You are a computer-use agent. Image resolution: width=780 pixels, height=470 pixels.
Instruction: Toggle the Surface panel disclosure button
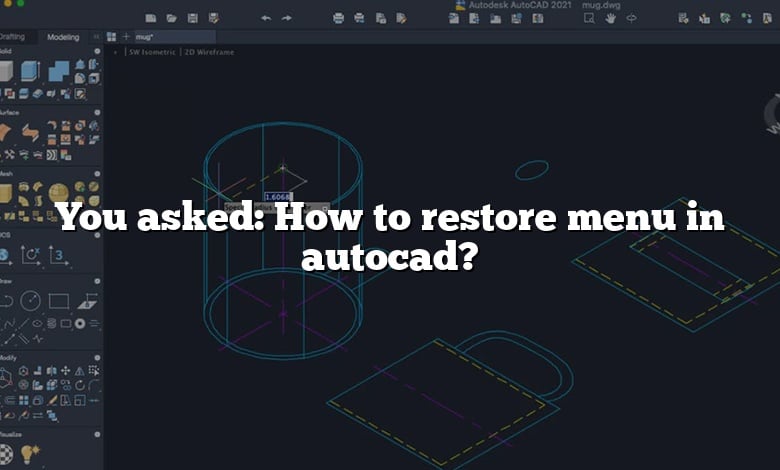(97, 113)
